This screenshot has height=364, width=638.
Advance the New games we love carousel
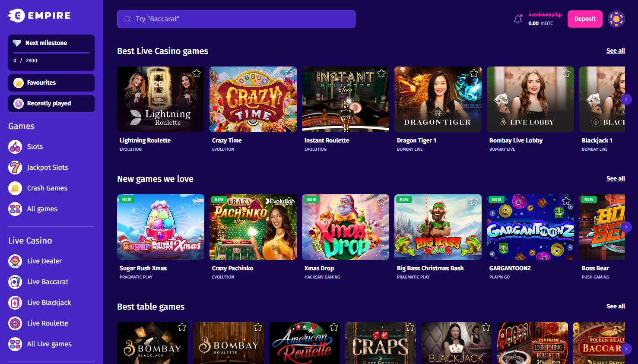coord(626,227)
